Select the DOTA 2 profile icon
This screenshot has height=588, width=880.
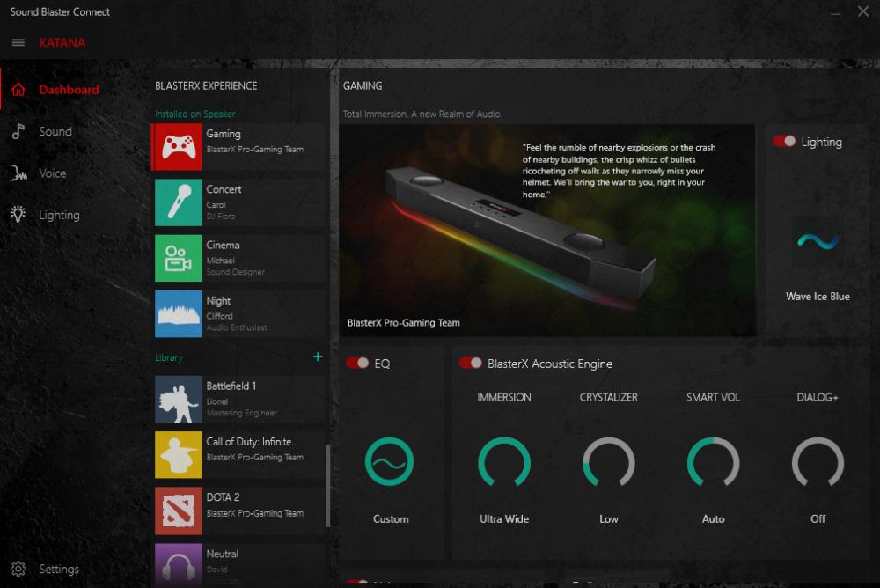coord(179,511)
